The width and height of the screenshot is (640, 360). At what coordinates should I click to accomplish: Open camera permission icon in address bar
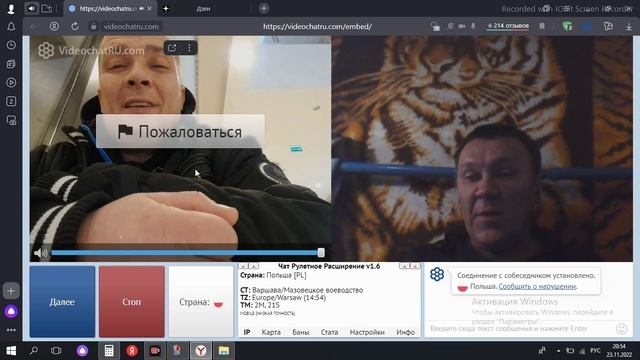pyautogui.click(x=462, y=27)
